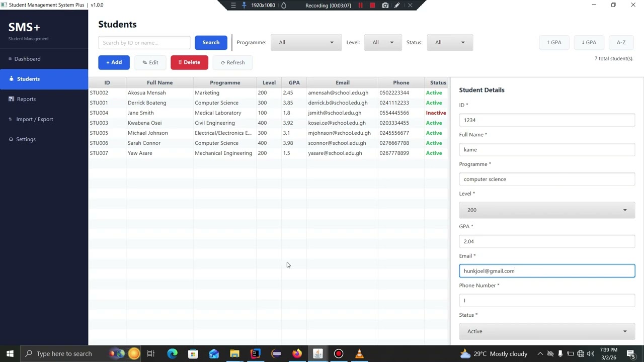Select the Michael Johnson row

[x=268, y=133]
